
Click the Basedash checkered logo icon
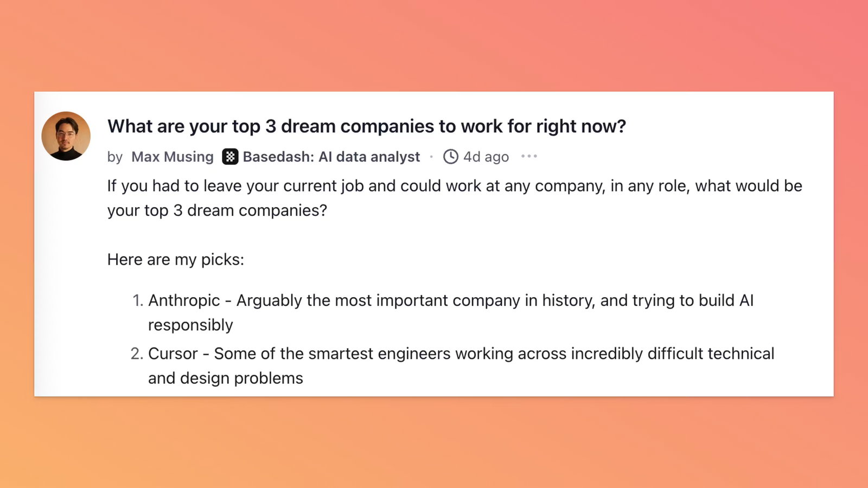230,157
